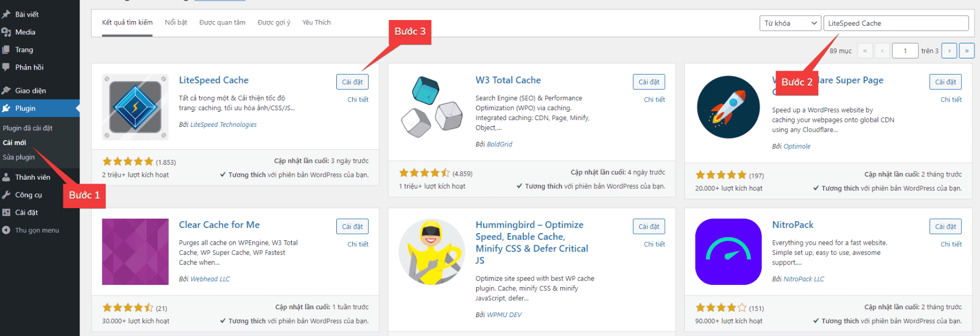Switch to the Nổi bật tab

pos(176,23)
